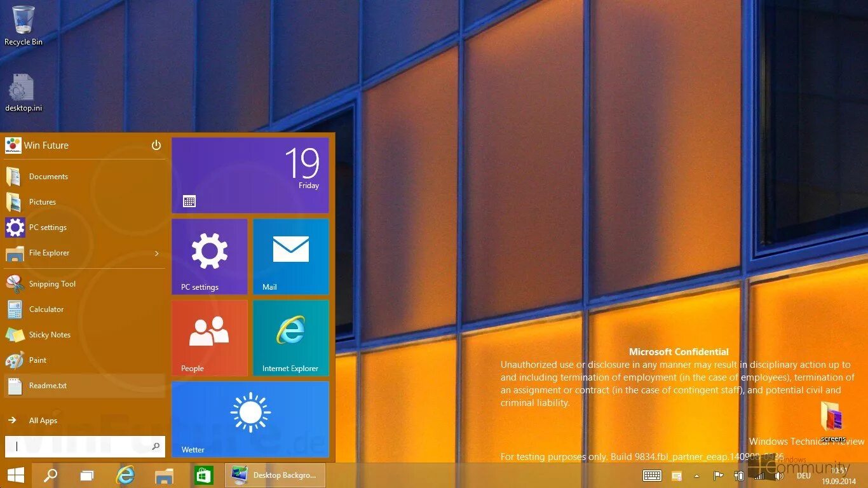The height and width of the screenshot is (488, 868).
Task: Open the clock showing 19.09.2014
Action: [x=839, y=476]
